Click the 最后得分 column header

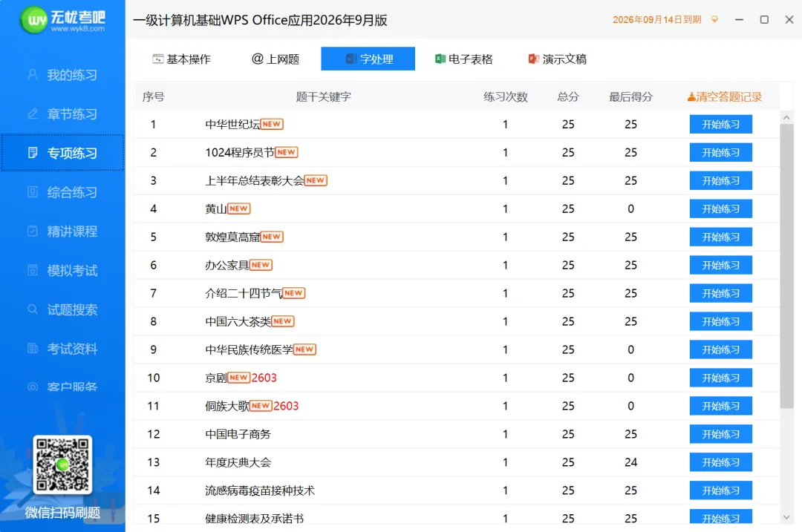pyautogui.click(x=630, y=96)
